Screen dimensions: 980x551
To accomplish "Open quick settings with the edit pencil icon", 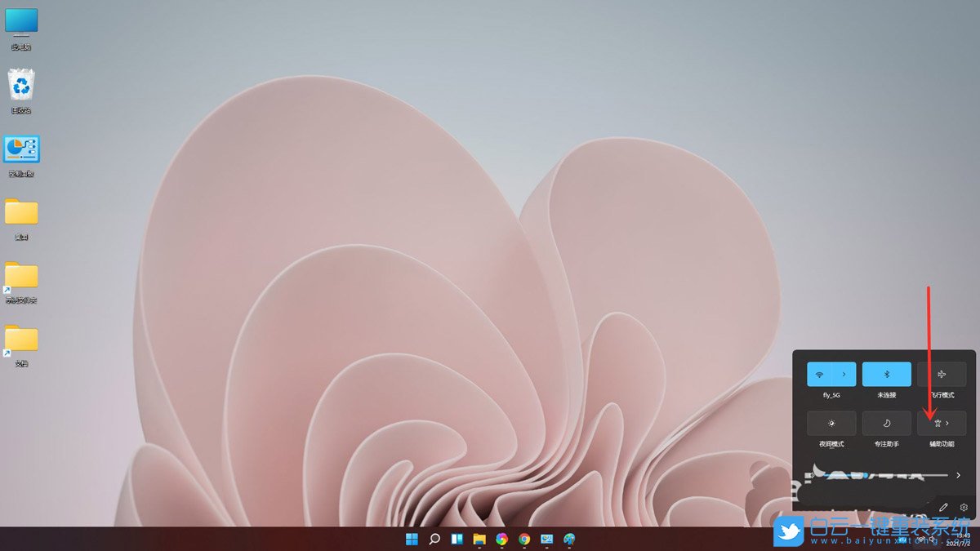I will (943, 507).
